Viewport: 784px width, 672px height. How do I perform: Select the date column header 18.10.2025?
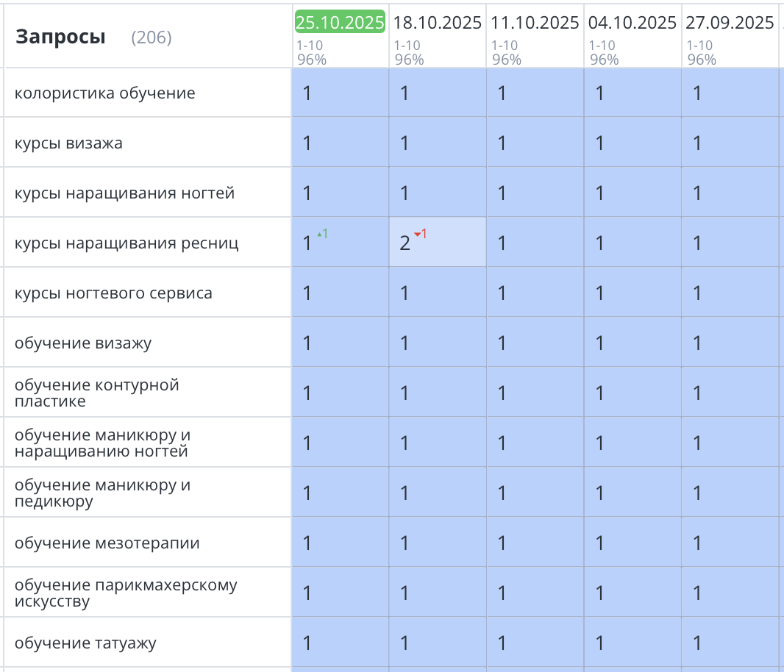438,22
